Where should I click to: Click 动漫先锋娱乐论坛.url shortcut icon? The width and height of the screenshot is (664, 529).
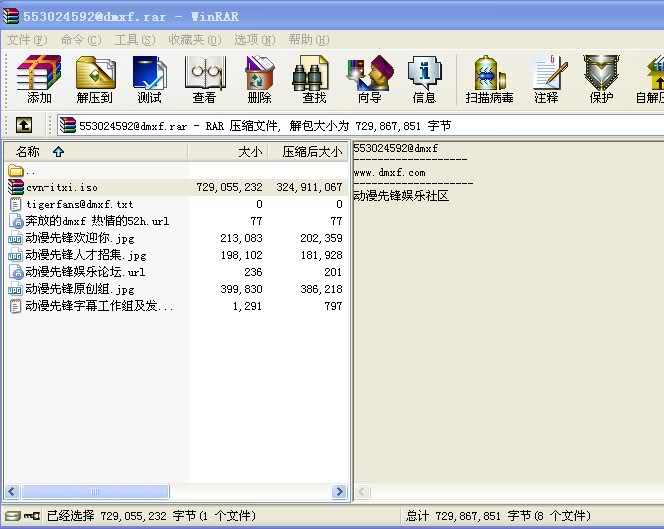(x=16, y=272)
